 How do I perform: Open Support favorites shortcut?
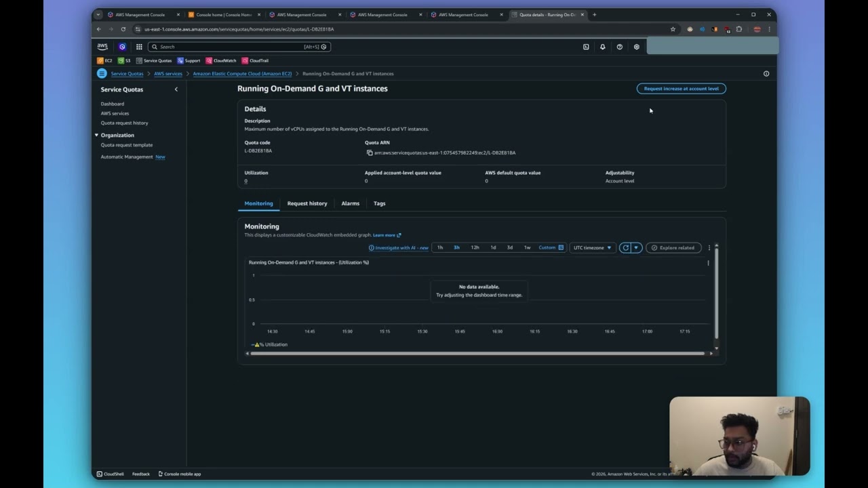click(x=189, y=60)
